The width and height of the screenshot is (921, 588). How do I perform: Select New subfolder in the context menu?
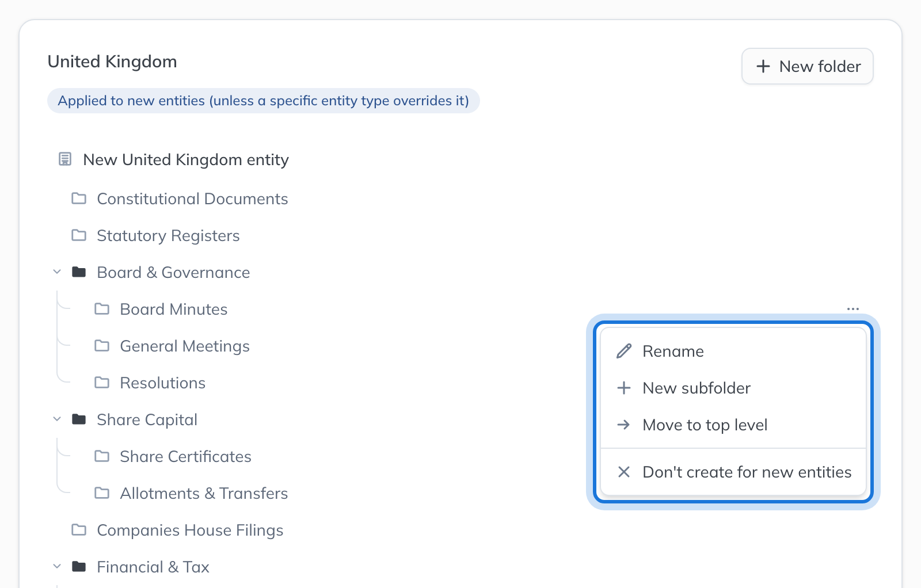click(733, 388)
